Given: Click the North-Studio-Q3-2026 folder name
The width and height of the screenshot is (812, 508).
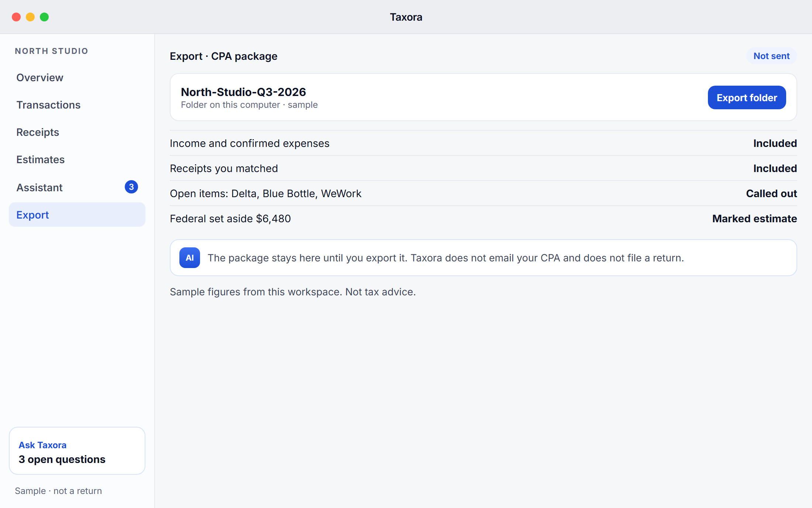Looking at the screenshot, I should [x=243, y=92].
